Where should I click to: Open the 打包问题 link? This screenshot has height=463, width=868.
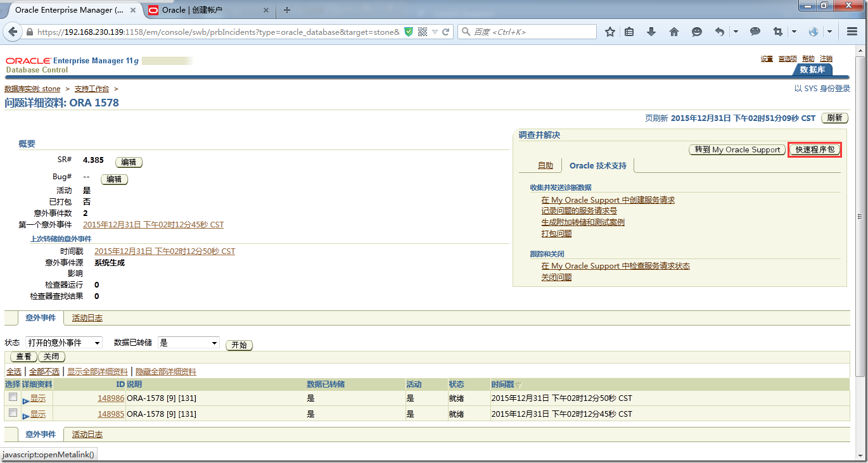(x=556, y=234)
